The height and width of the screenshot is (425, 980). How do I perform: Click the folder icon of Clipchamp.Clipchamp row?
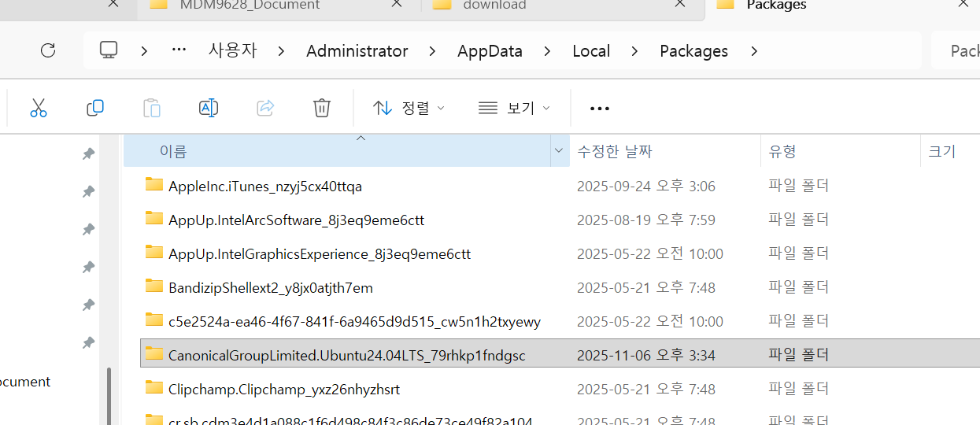tap(154, 388)
